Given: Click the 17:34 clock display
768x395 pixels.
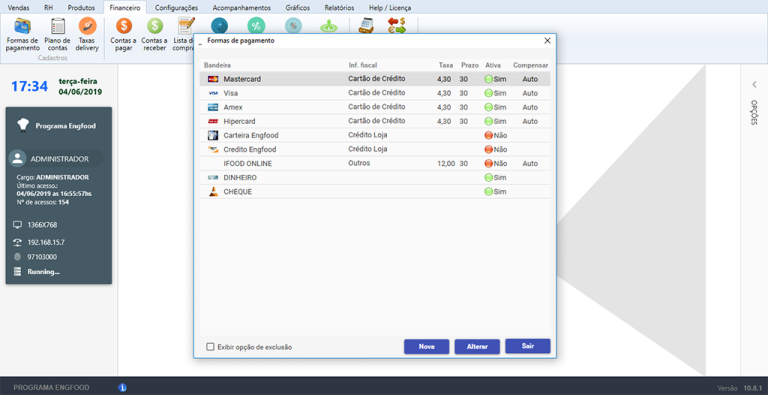Looking at the screenshot, I should pos(29,87).
